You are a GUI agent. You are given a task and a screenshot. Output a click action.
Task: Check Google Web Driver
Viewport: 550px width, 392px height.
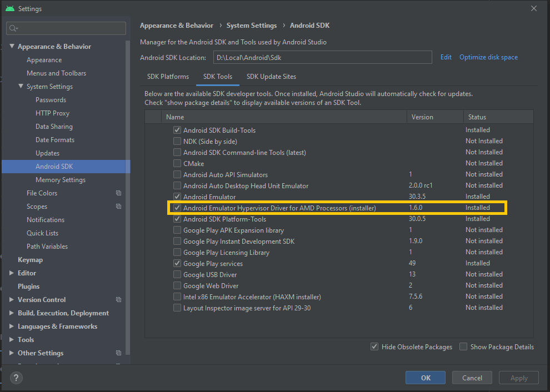pyautogui.click(x=177, y=286)
